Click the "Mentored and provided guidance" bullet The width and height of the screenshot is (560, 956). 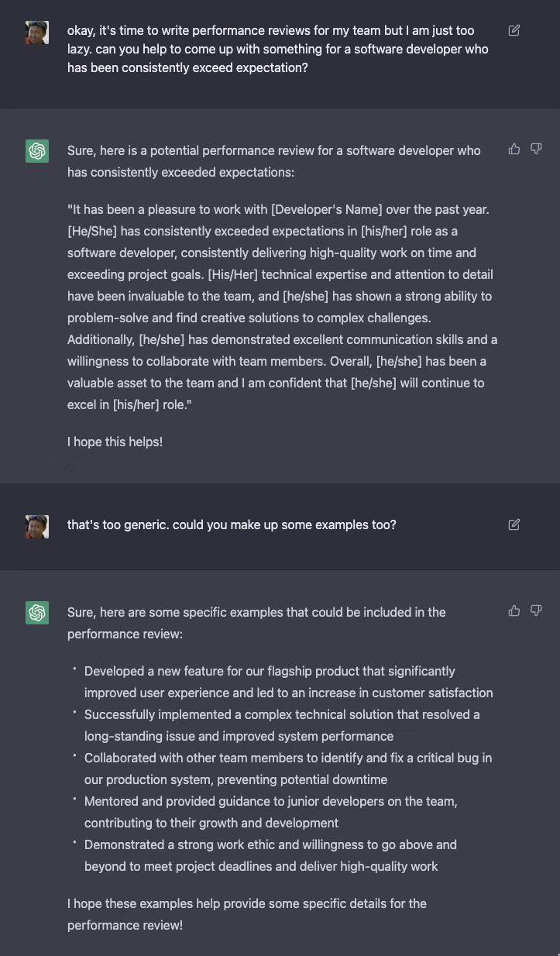270,812
